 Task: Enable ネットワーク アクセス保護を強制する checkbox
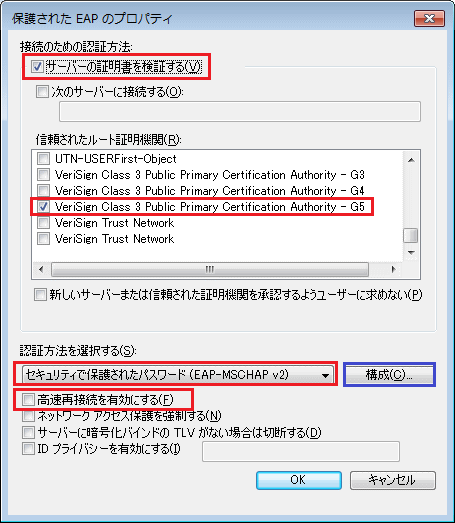(x=28, y=416)
